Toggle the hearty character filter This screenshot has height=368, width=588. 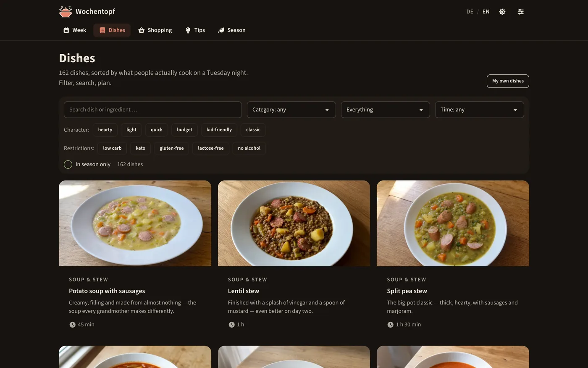pos(105,130)
